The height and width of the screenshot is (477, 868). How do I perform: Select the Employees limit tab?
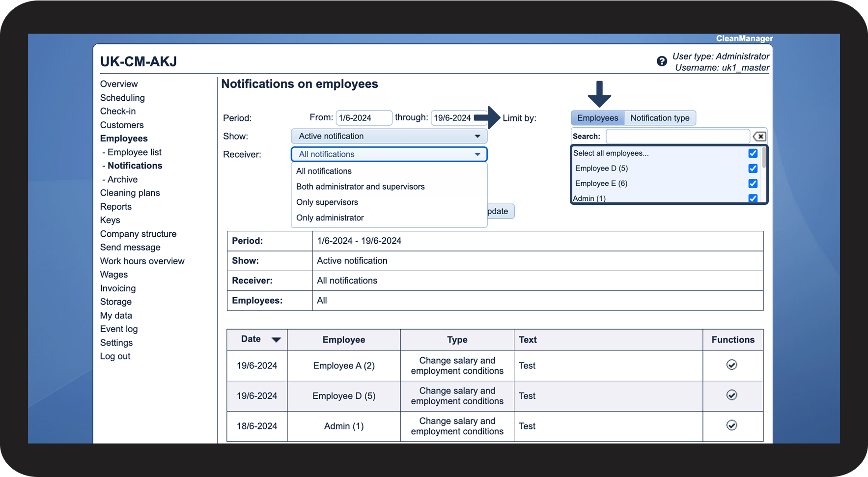pyautogui.click(x=597, y=118)
